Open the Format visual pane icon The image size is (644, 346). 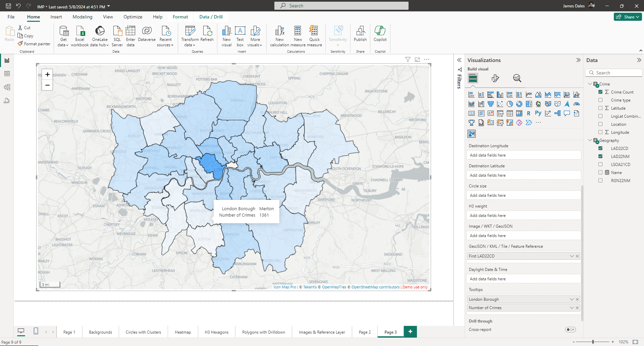tap(495, 78)
